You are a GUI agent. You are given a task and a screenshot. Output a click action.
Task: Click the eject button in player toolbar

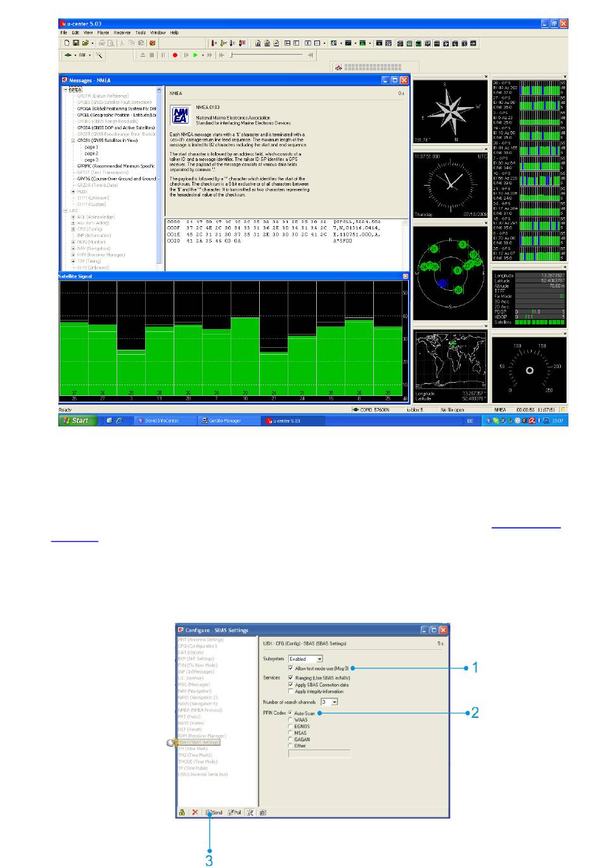pyautogui.click(x=143, y=55)
